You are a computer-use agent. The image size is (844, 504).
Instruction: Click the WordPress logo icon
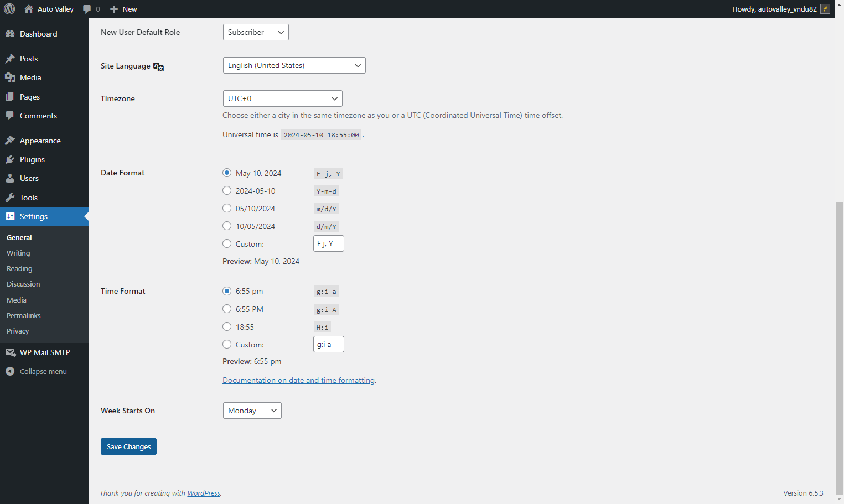coord(9,9)
